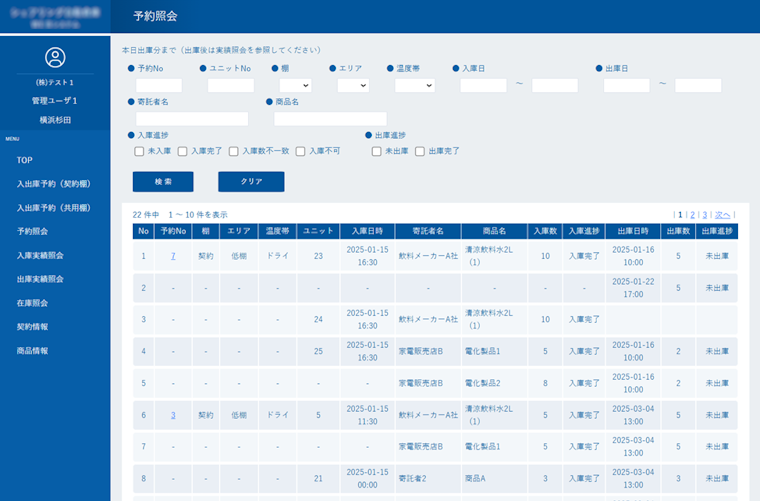Viewport: 760px width, 501px height.
Task: Enable the 入庫完了 checkbox
Action: coord(183,151)
